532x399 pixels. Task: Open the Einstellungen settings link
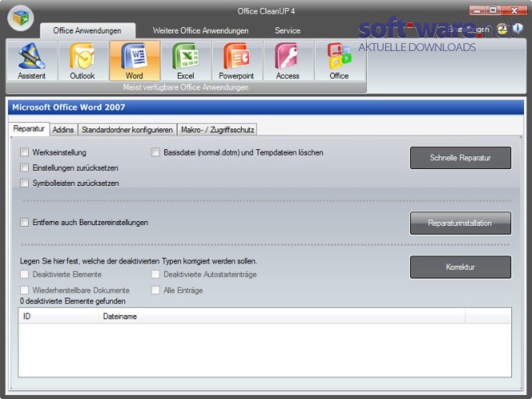[x=468, y=30]
